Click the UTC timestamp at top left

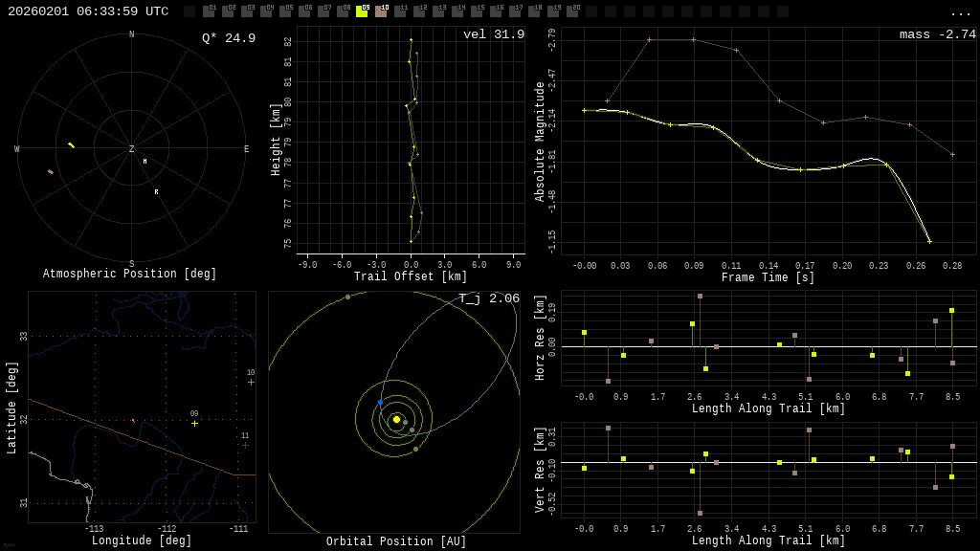click(88, 11)
